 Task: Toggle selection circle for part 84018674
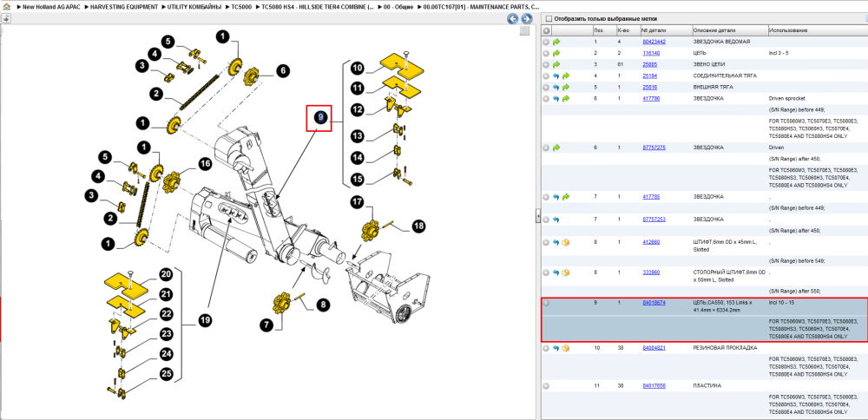546,303
